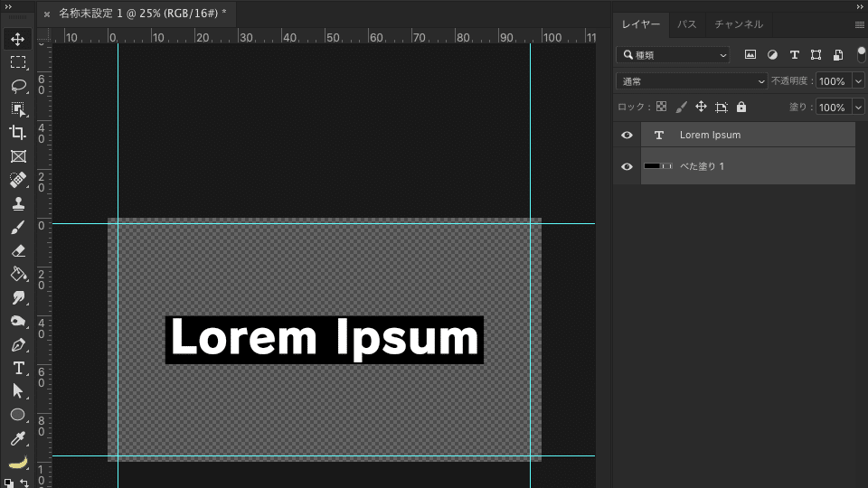Select the Paint Bucket tool
The height and width of the screenshot is (488, 868).
point(18,275)
